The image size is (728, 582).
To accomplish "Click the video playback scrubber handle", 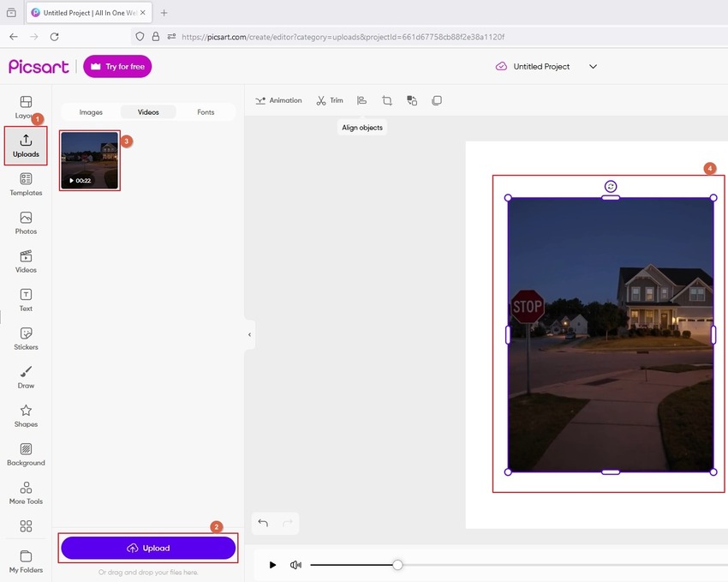I will tap(397, 565).
